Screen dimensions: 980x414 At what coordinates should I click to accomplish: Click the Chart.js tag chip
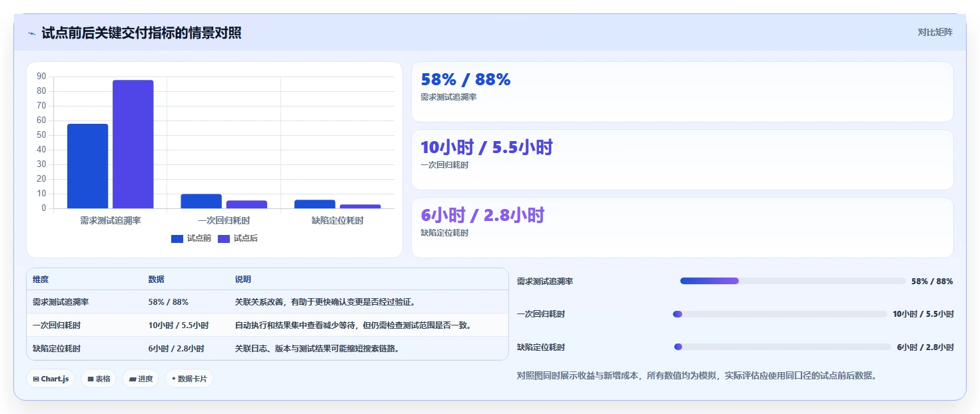pos(51,379)
